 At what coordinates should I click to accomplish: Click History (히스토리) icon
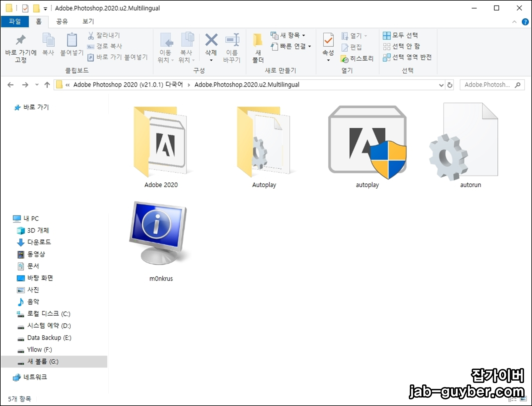coord(345,59)
